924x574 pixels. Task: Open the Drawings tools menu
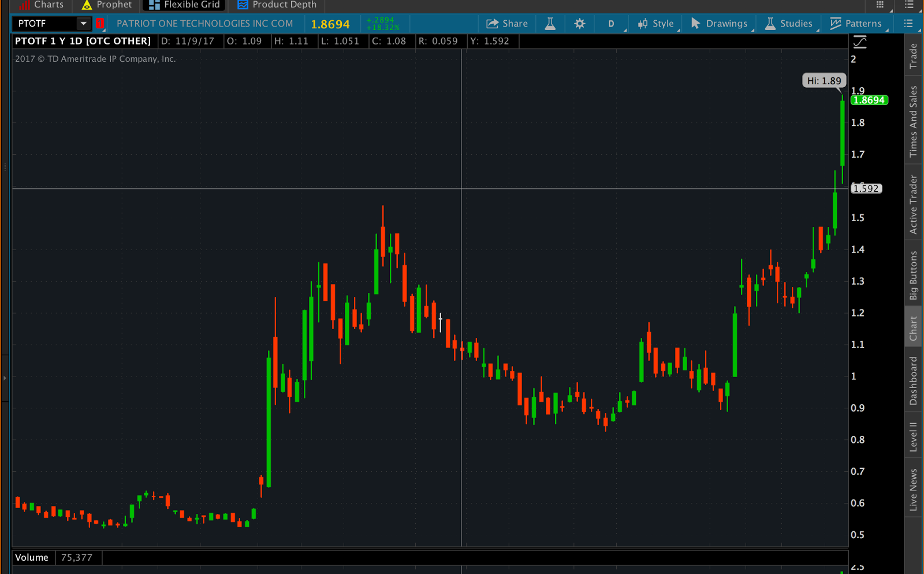pyautogui.click(x=720, y=24)
